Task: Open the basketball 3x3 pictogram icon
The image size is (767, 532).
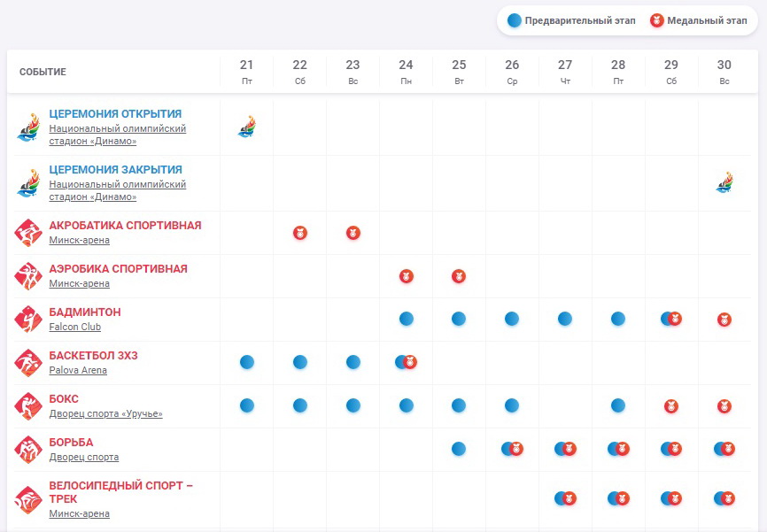Action: pos(28,363)
